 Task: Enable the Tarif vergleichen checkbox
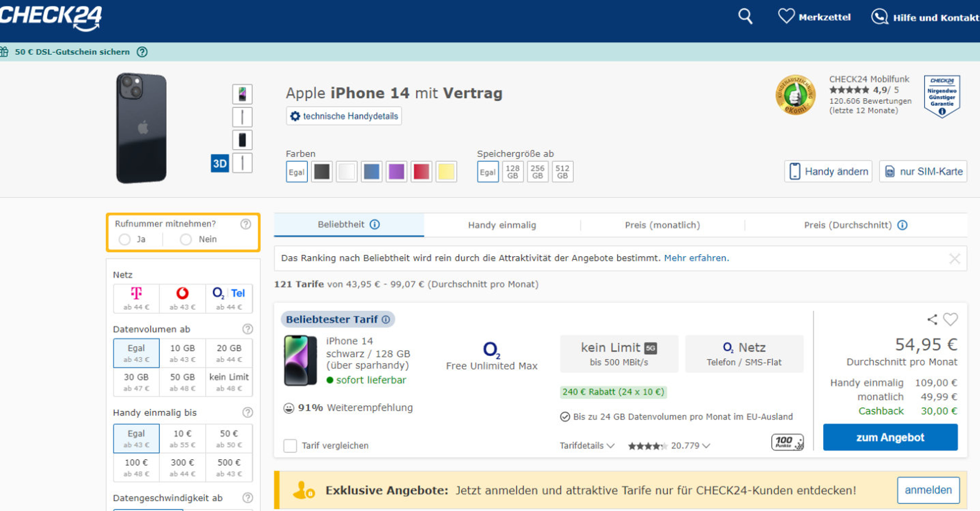point(290,446)
